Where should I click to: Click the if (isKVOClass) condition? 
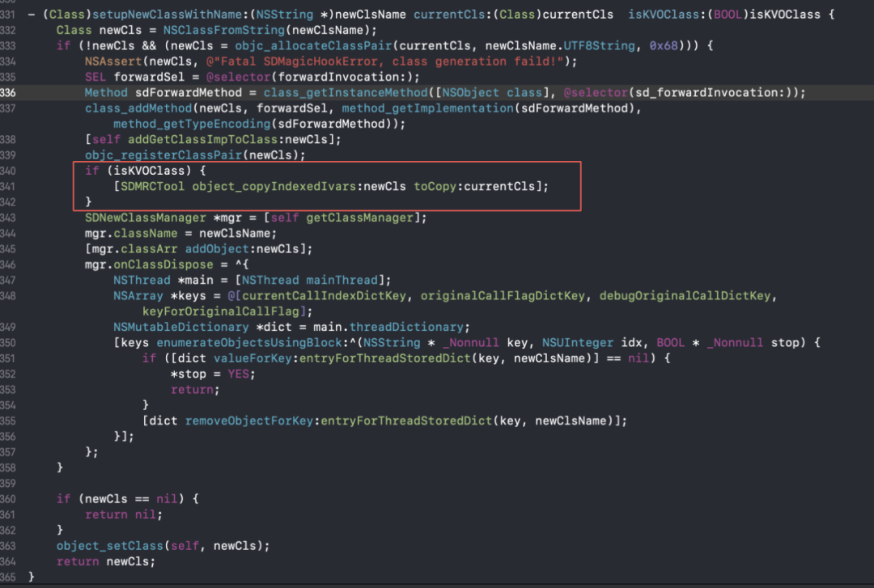[146, 171]
